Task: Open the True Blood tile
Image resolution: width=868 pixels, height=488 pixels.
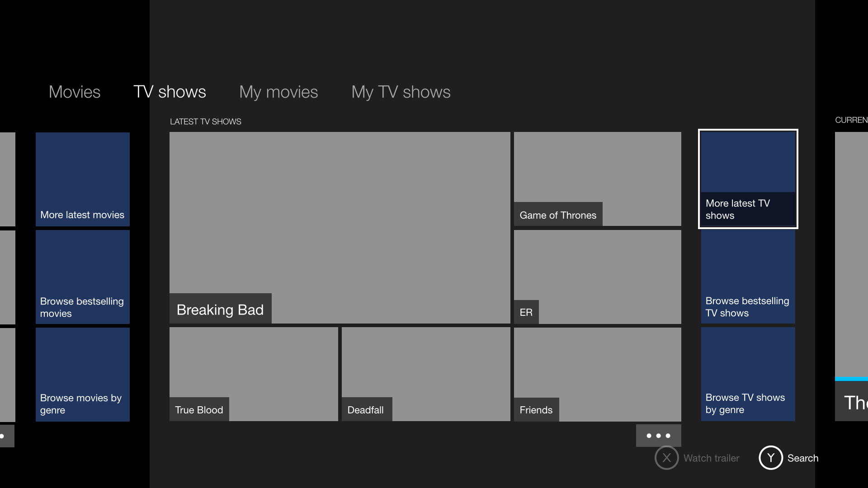Action: coord(254,374)
